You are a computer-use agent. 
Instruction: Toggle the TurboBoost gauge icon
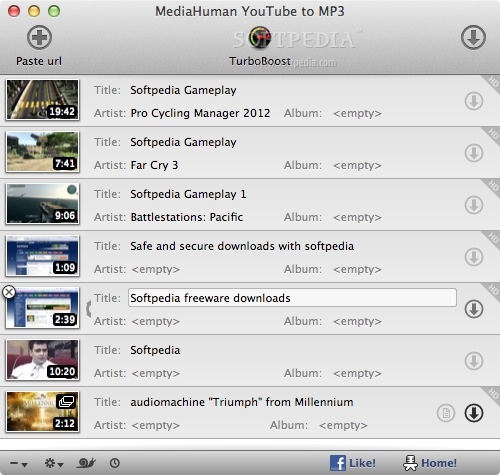260,37
